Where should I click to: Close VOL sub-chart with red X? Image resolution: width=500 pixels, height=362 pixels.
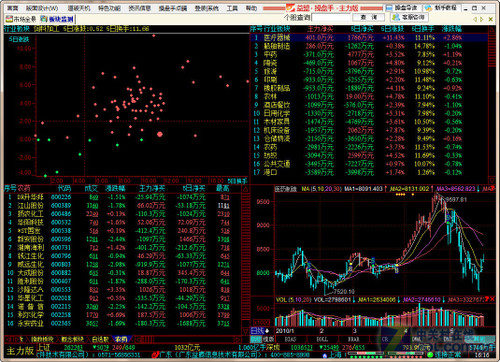492,299
